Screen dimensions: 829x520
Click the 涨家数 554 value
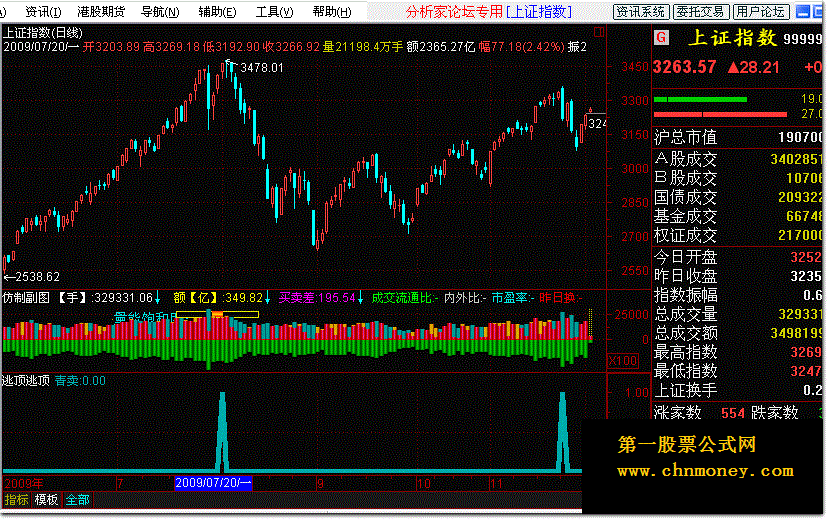[733, 413]
